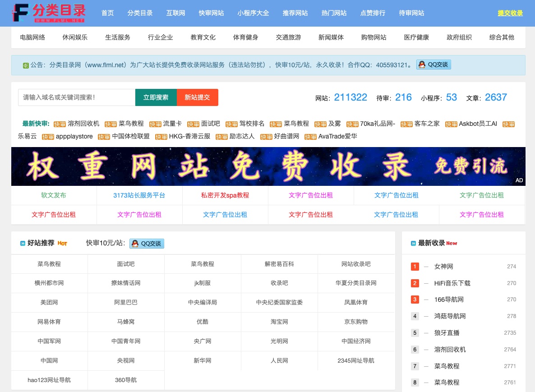Click the 快审 badge before 流量卡
The height and width of the screenshot is (392, 535).
coord(155,124)
